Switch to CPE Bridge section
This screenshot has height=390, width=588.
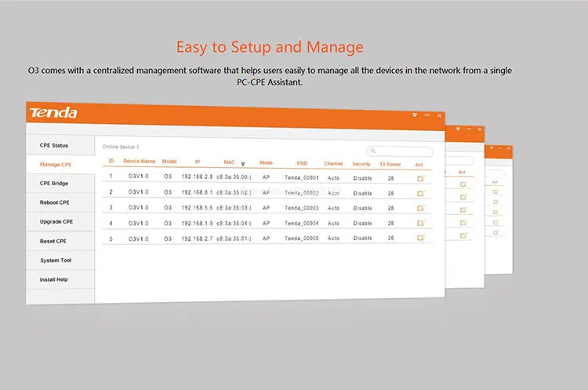pos(54,183)
